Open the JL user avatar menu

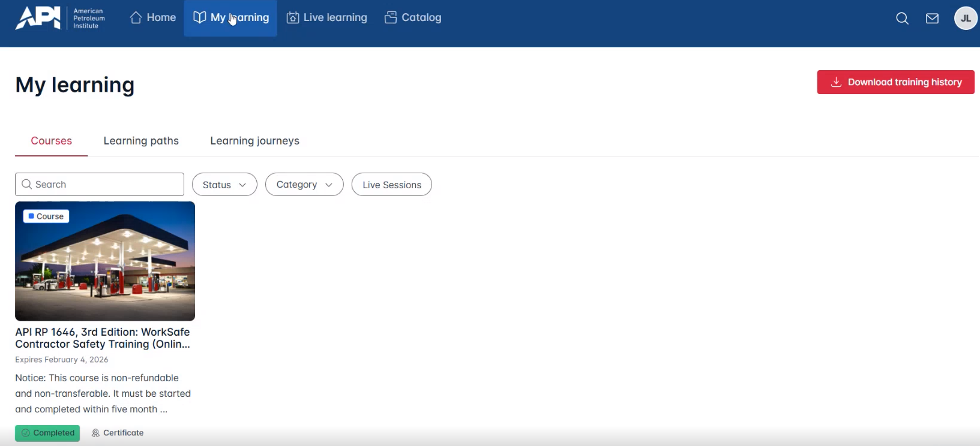(966, 18)
